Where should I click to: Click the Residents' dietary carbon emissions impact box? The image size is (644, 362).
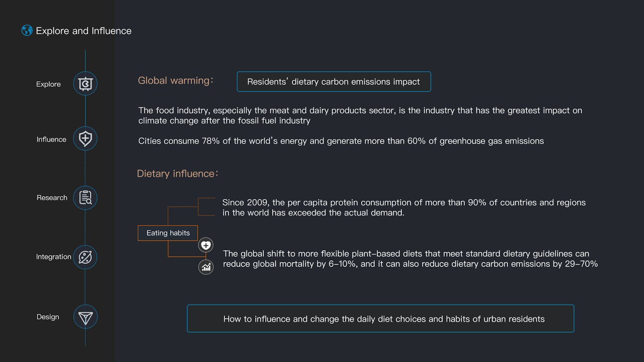pos(334,82)
